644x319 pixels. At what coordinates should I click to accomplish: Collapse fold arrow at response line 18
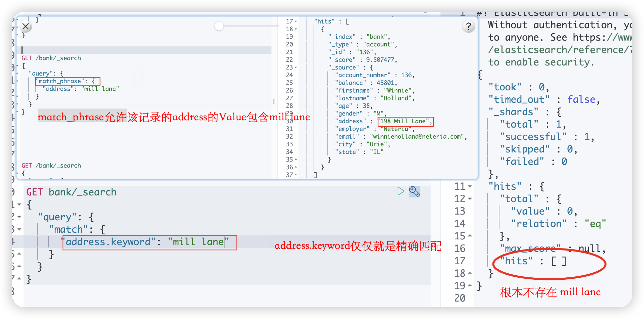pyautogui.click(x=296, y=29)
